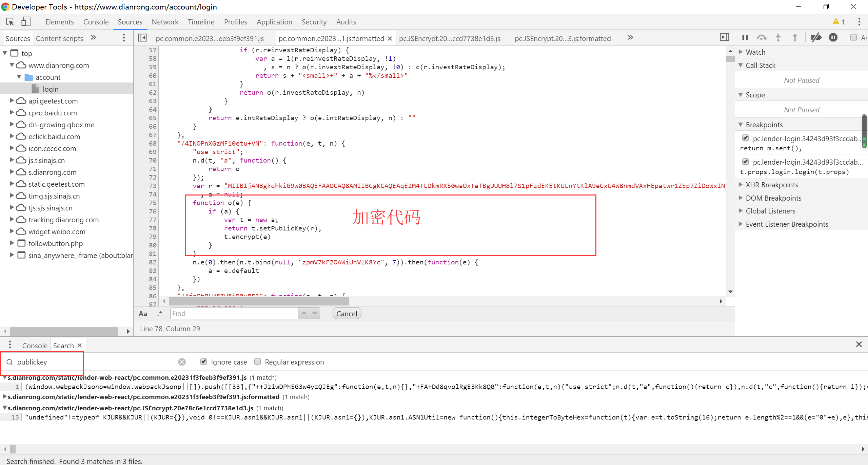
Task: Open the DevTools three-dot main menu
Action: pyautogui.click(x=859, y=22)
